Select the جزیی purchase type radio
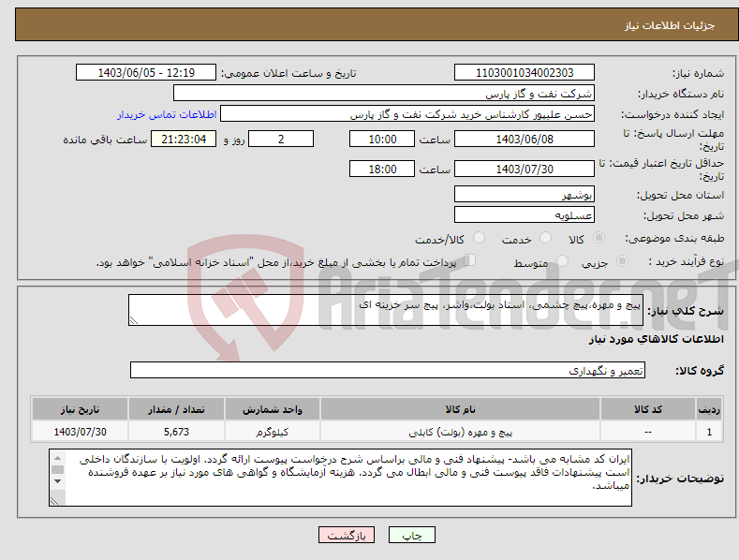Screen dimensions: 739x560 [622, 260]
